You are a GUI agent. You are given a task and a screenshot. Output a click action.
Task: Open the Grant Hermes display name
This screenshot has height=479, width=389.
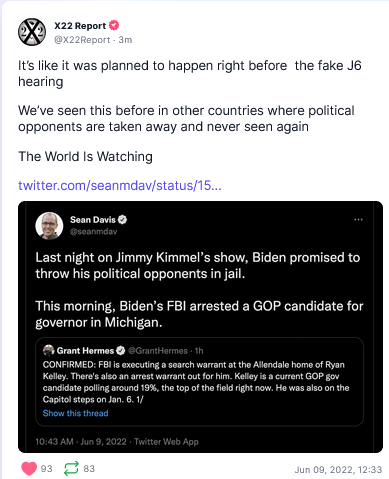85,351
